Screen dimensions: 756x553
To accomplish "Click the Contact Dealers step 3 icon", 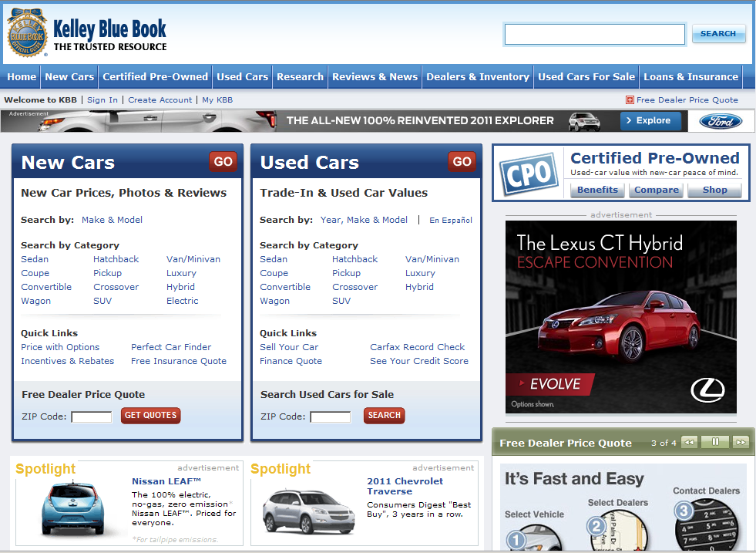I will [705, 525].
